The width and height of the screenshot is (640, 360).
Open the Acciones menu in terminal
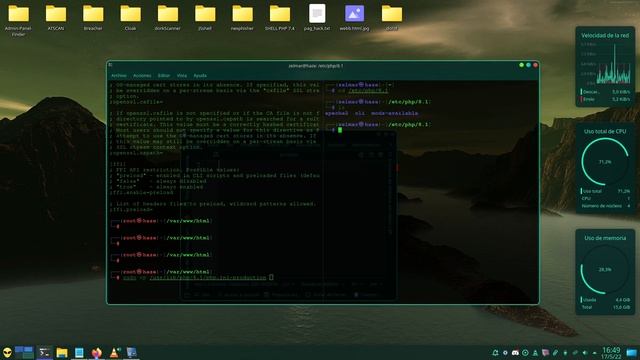coord(142,76)
